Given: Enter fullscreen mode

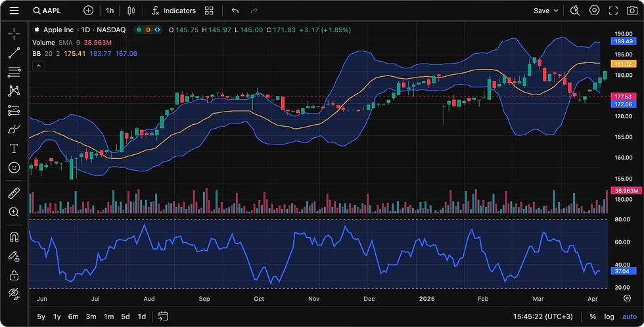Looking at the screenshot, I should click(x=613, y=11).
